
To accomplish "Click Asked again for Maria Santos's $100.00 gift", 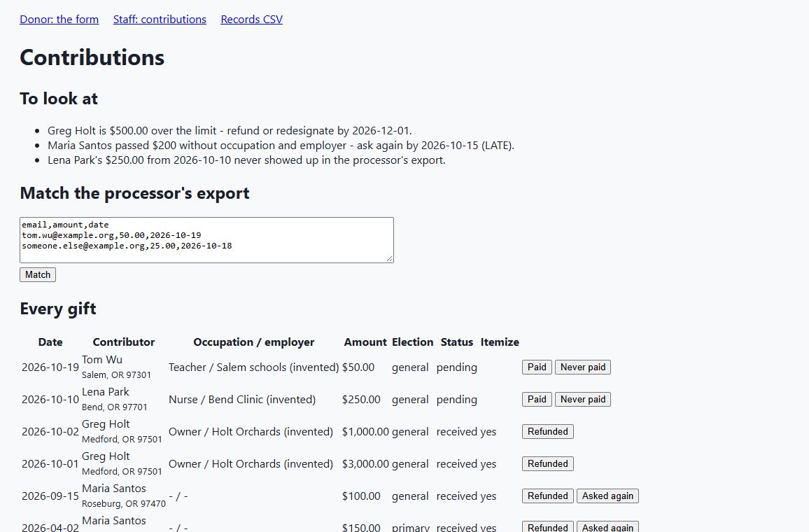I will (x=607, y=496).
